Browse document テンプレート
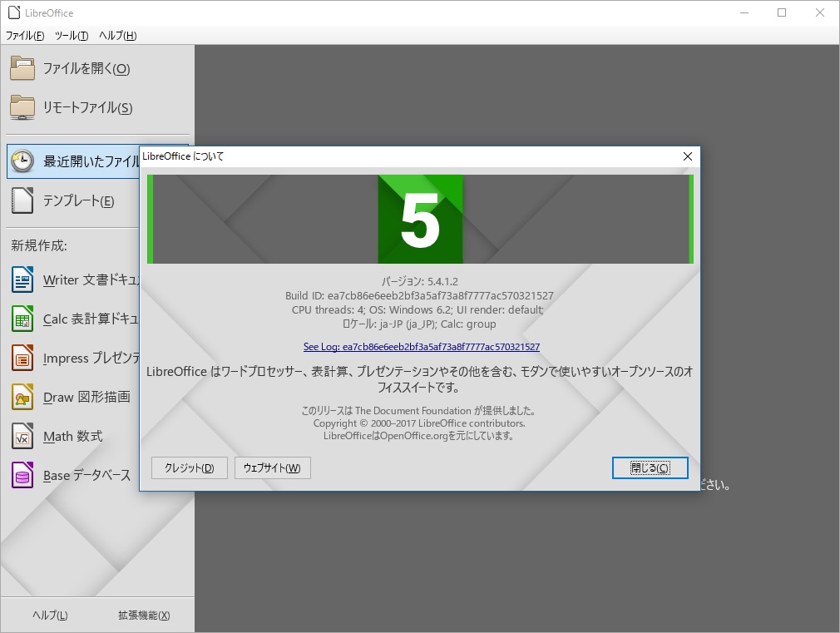This screenshot has width=840, height=633. tap(79, 200)
